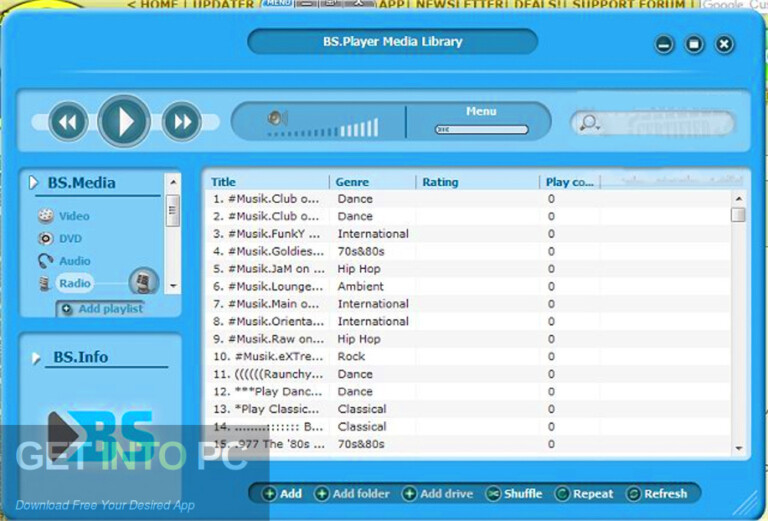
Task: Expand the BS.Info panel arrow
Action: coord(35,358)
